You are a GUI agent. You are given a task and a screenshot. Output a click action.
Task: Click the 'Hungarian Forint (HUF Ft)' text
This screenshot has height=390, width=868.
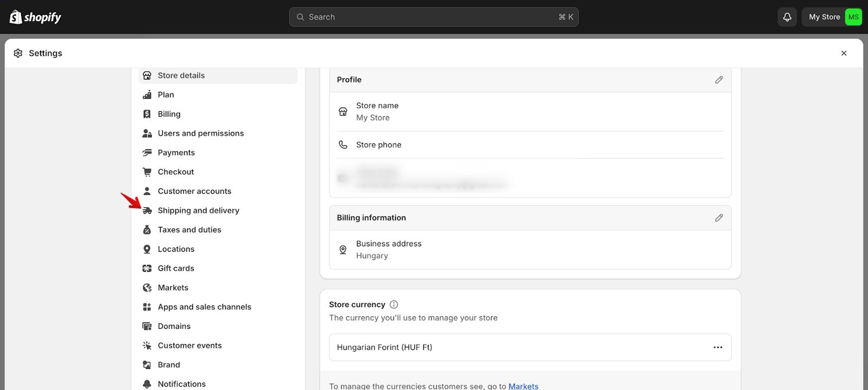click(x=384, y=347)
